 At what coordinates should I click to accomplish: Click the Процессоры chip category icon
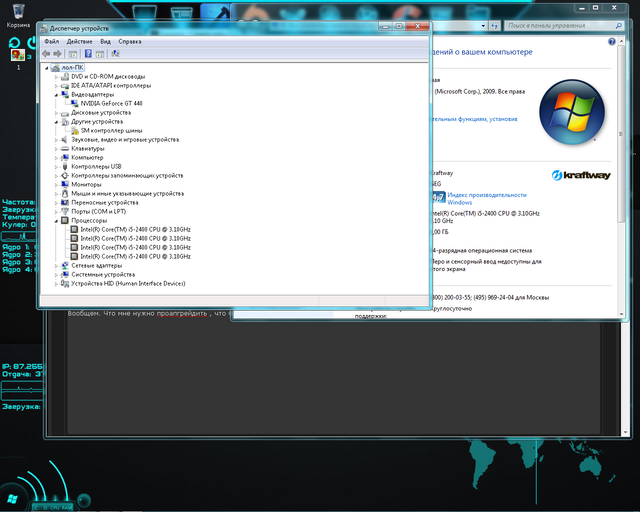click(x=64, y=220)
